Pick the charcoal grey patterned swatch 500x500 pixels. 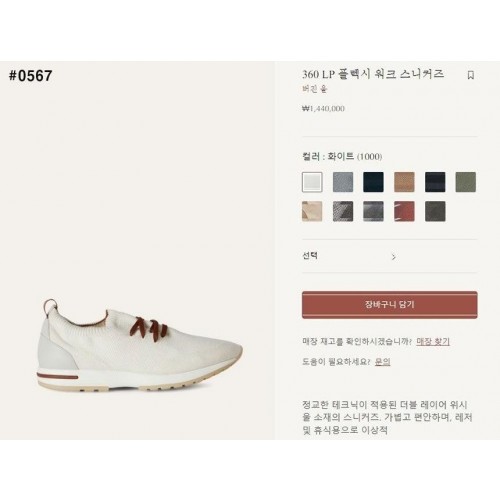373,211
